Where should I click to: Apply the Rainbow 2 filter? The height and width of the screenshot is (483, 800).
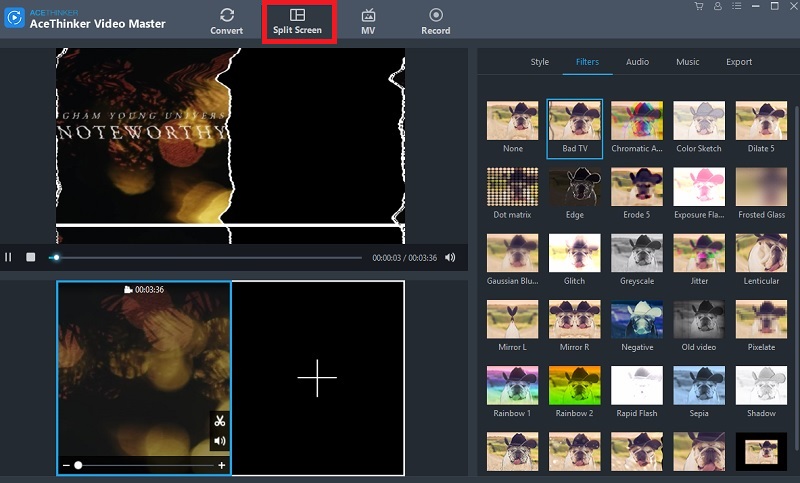(x=574, y=393)
